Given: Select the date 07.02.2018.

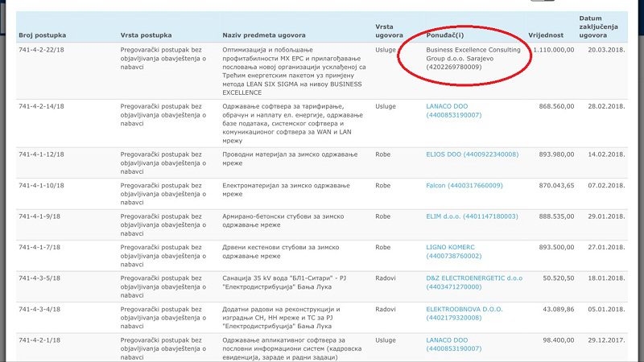Looking at the screenshot, I should click(x=606, y=186).
